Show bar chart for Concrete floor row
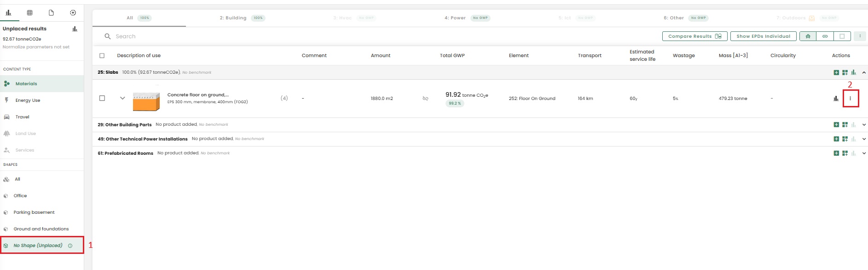 tap(836, 99)
